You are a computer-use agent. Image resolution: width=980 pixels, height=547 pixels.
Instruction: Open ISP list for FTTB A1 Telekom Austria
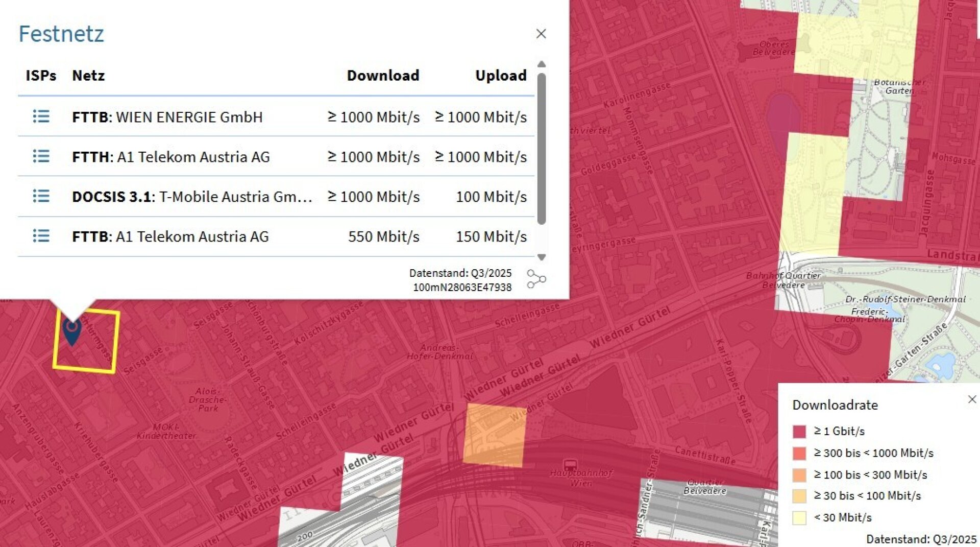[41, 236]
